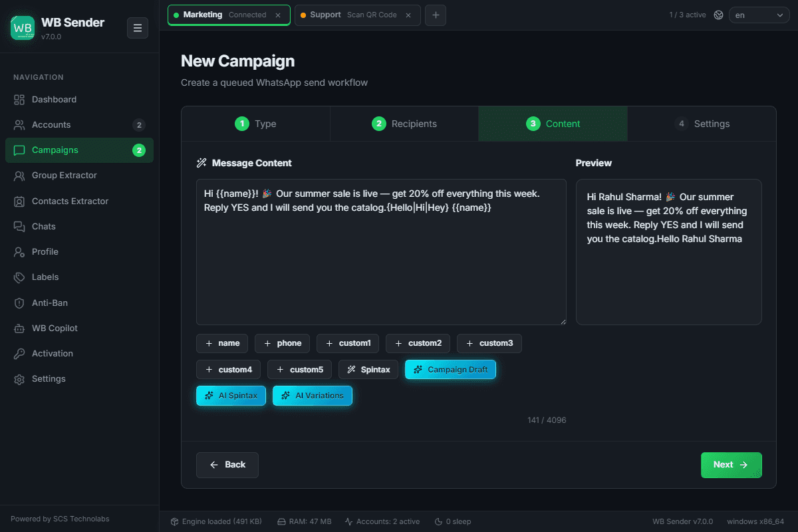This screenshot has width=798, height=532.
Task: Click the Engine loaded cube icon
Action: (174, 521)
